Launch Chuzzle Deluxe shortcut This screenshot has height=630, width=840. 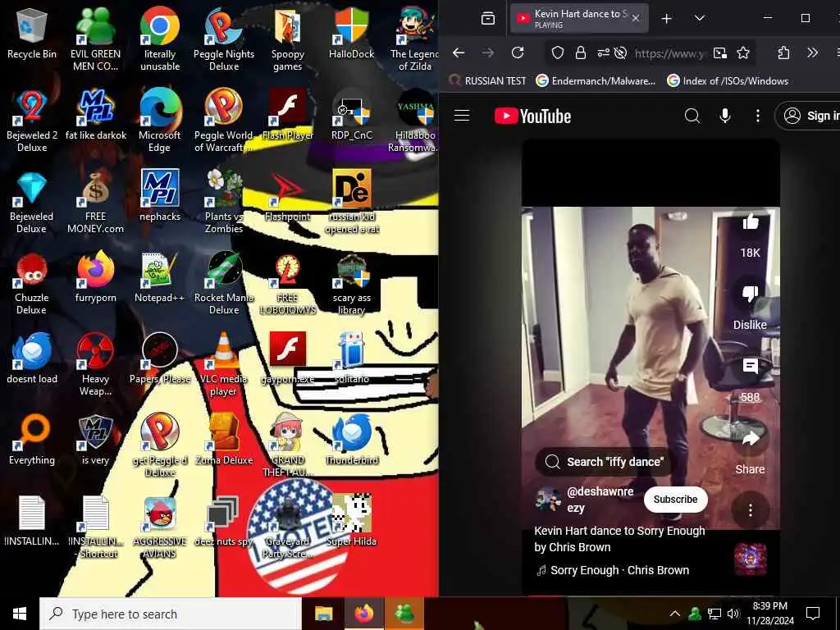[x=32, y=284]
